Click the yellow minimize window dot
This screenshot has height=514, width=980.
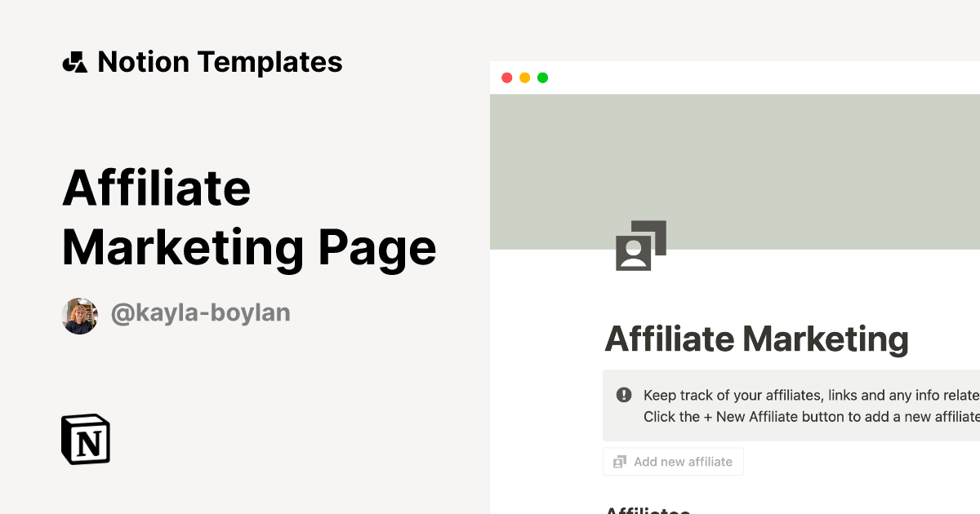click(524, 78)
